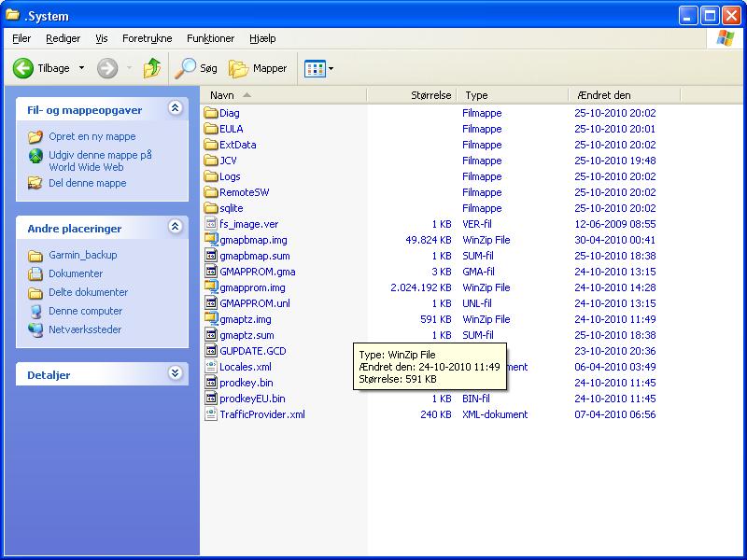Viewport: 747px width, 560px height.
Task: Open the Rediger menu
Action: coord(63,38)
